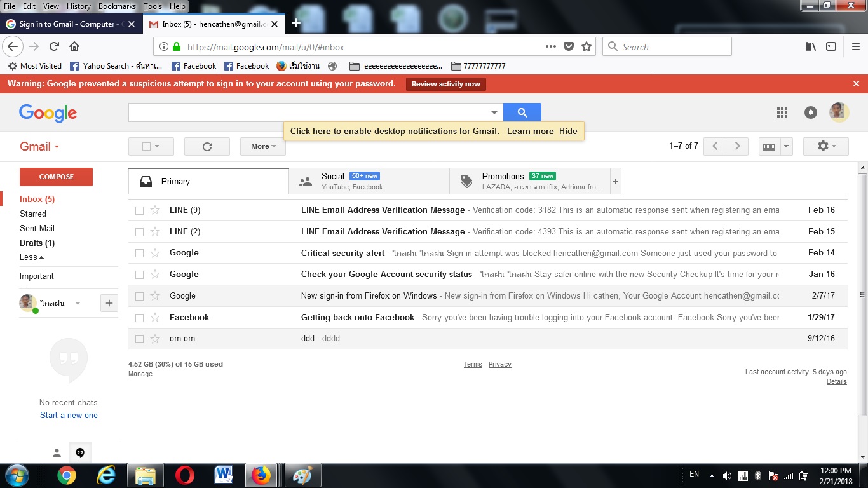
Task: Dismiss the red warning banner
Action: click(x=857, y=84)
